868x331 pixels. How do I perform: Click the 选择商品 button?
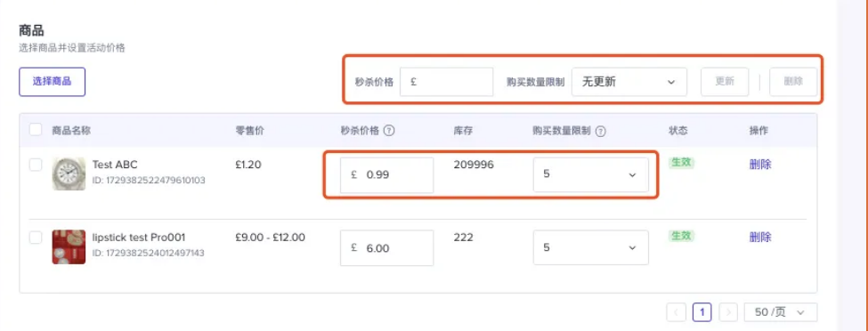pos(52,82)
